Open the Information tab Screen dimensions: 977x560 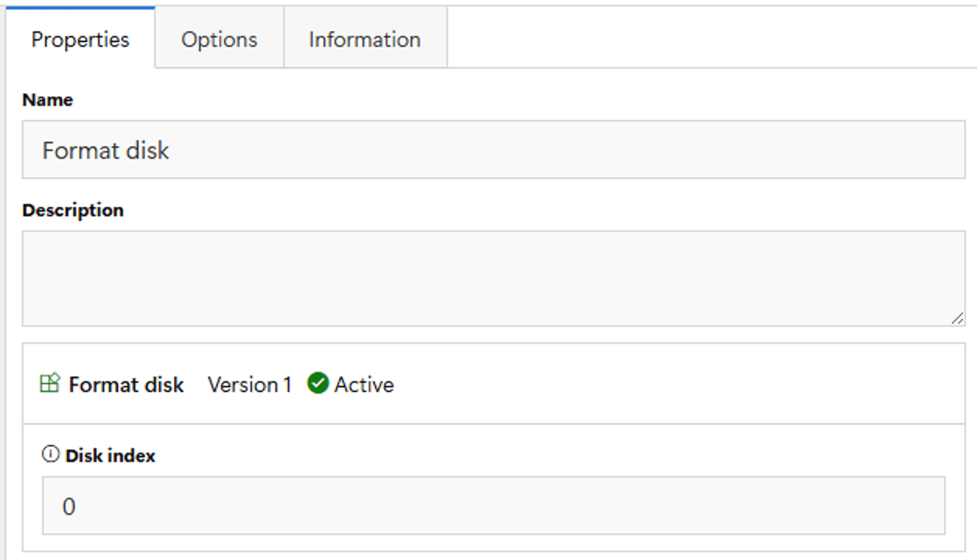coord(365,39)
